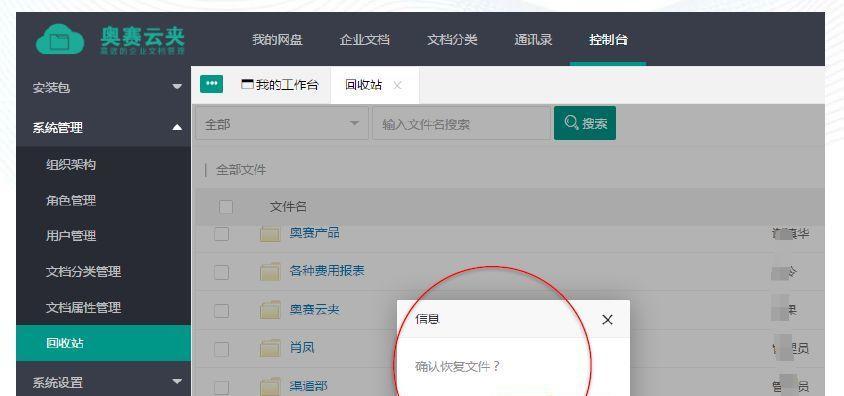
Task: Click the 奥赛云夹 cloud logo icon
Action: pos(60,40)
